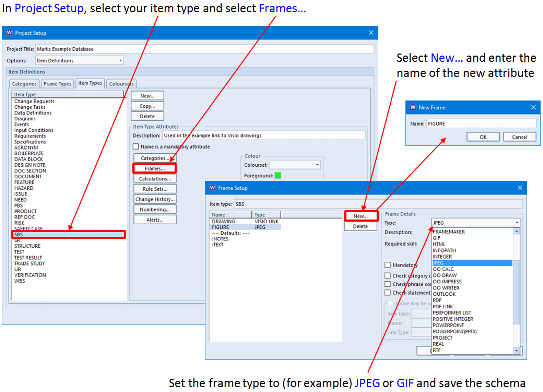Click the Copy.. button
543x392 pixels.
click(x=147, y=106)
